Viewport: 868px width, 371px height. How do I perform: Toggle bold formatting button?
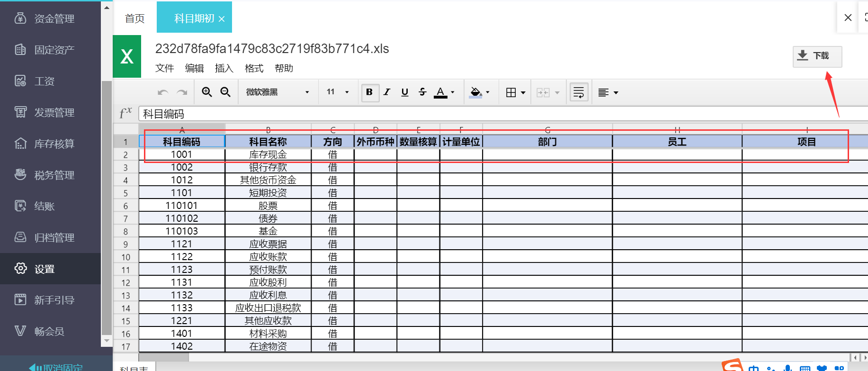tap(369, 92)
